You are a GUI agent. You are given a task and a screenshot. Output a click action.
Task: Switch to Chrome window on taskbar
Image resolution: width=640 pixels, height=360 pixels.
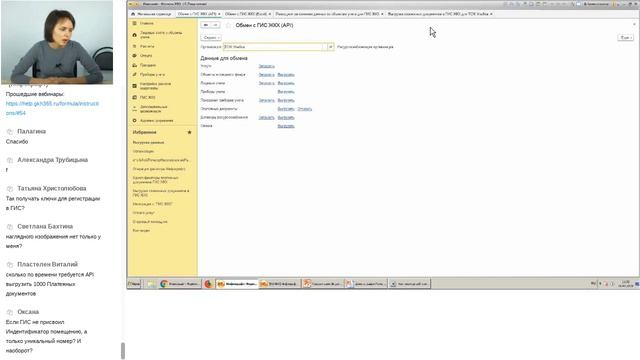pyautogui.click(x=179, y=284)
